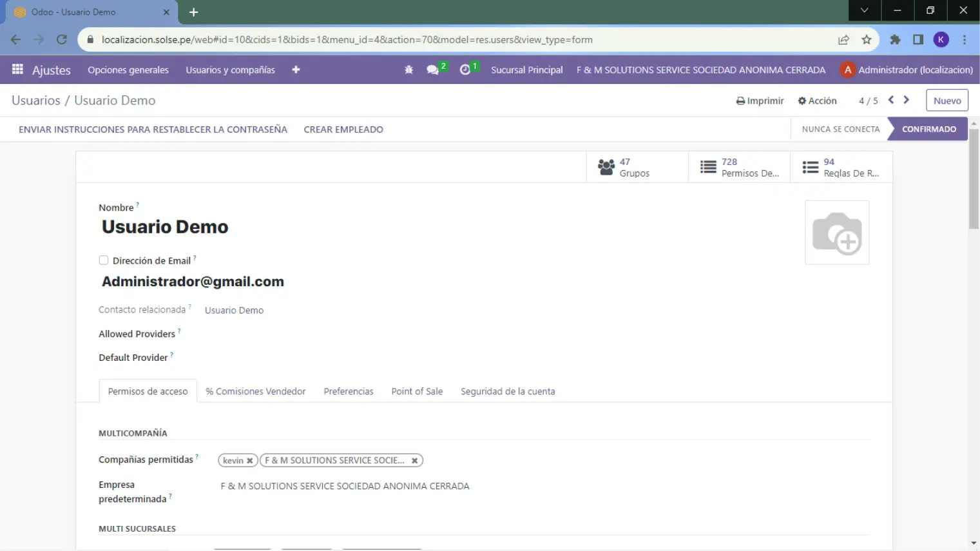Image resolution: width=980 pixels, height=551 pixels.
Task: Edit the Administrador@gmail.com email field
Action: click(x=193, y=282)
